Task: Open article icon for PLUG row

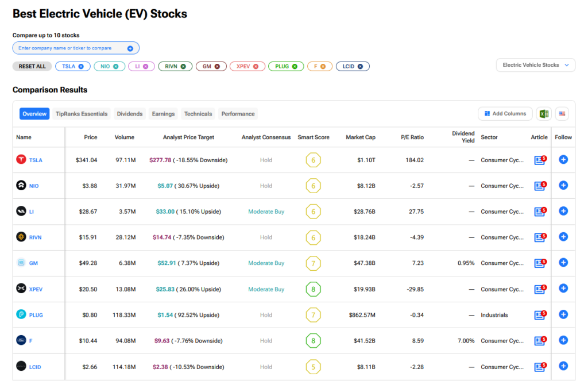Action: (540, 315)
